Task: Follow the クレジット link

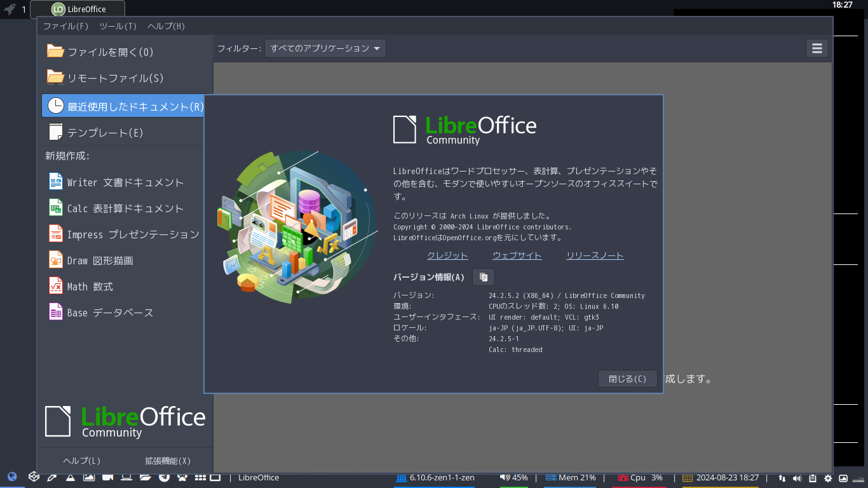Action: point(447,255)
